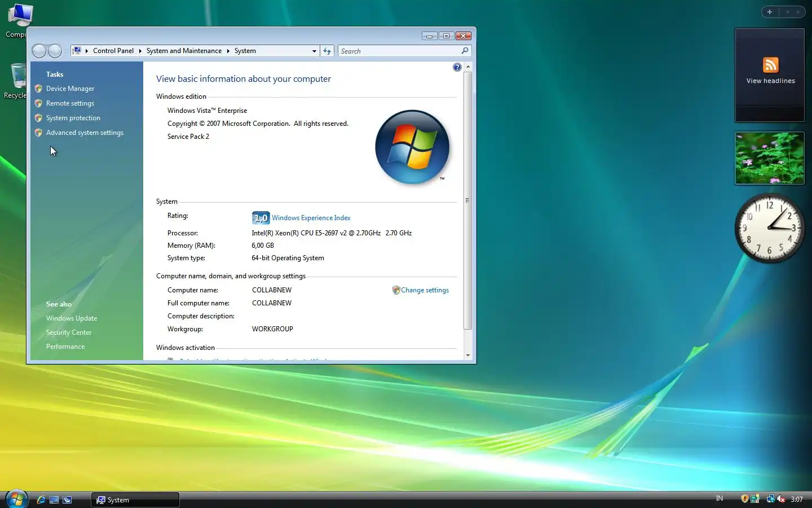Select System in the breadcrumb

[x=245, y=51]
